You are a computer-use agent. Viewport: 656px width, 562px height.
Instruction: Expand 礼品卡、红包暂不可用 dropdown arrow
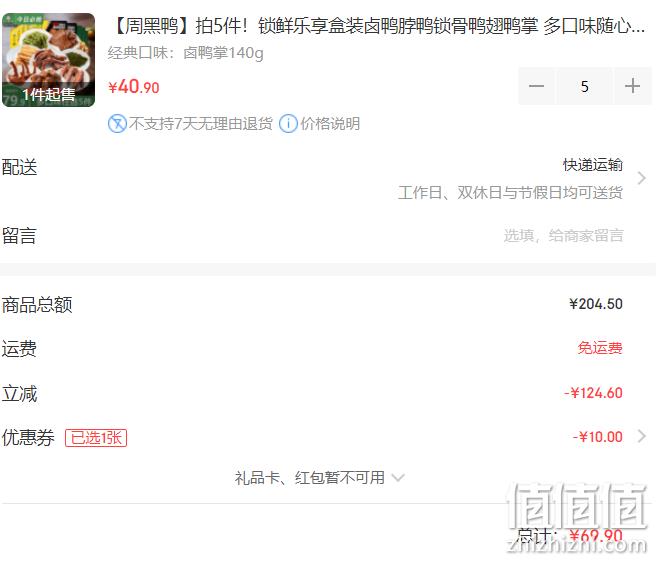coord(398,477)
